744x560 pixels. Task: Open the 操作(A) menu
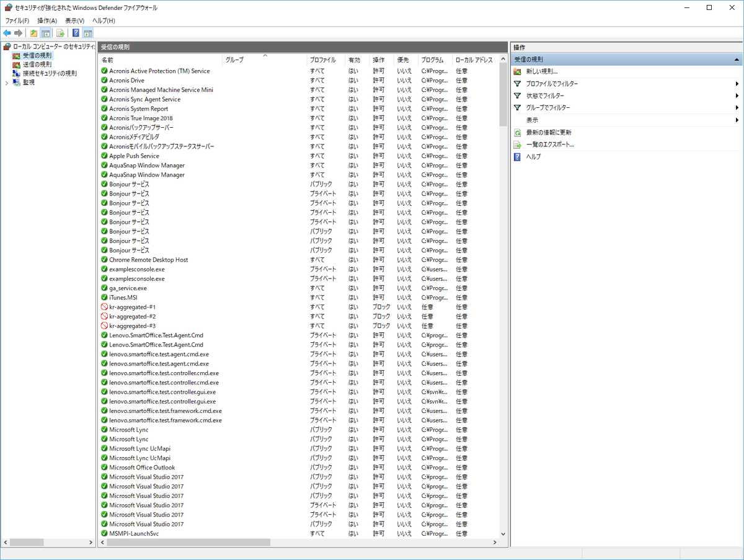point(47,20)
